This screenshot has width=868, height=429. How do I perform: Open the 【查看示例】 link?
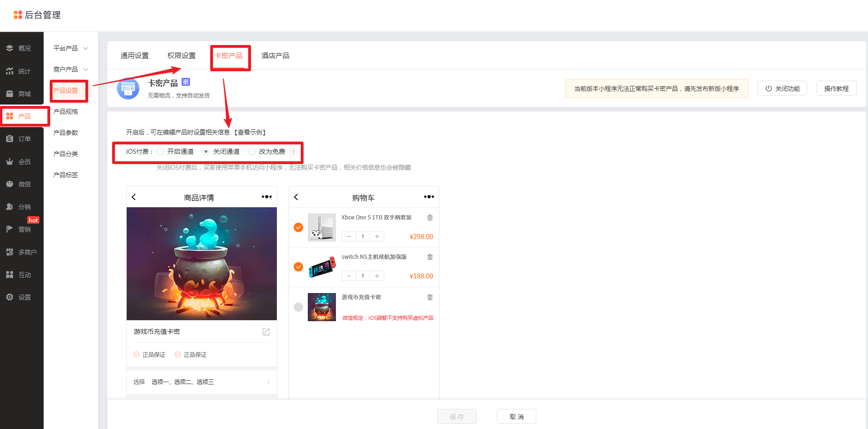[x=250, y=132]
